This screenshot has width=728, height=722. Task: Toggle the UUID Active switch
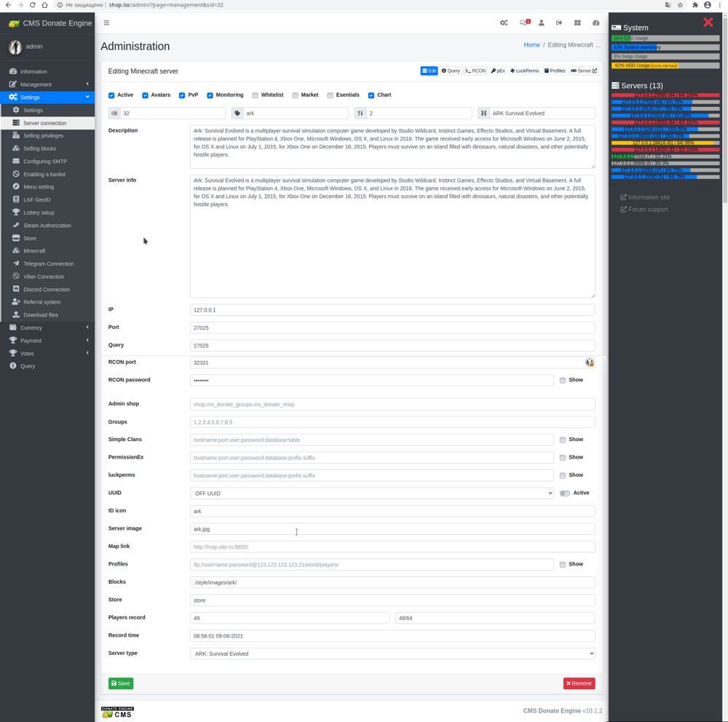(565, 493)
